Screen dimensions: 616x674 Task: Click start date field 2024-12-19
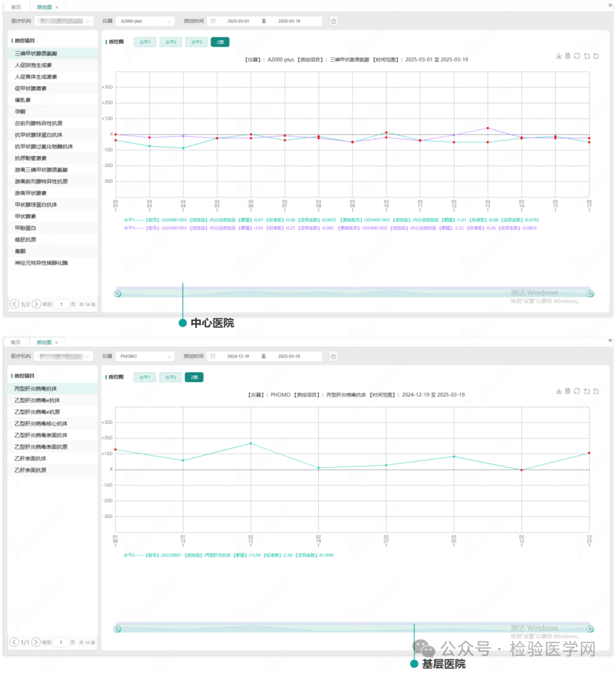point(238,356)
